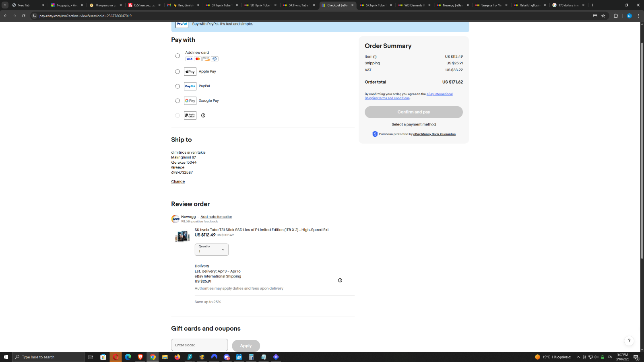This screenshot has height=362, width=644.
Task: Click Confirm and pay button
Action: click(x=414, y=112)
